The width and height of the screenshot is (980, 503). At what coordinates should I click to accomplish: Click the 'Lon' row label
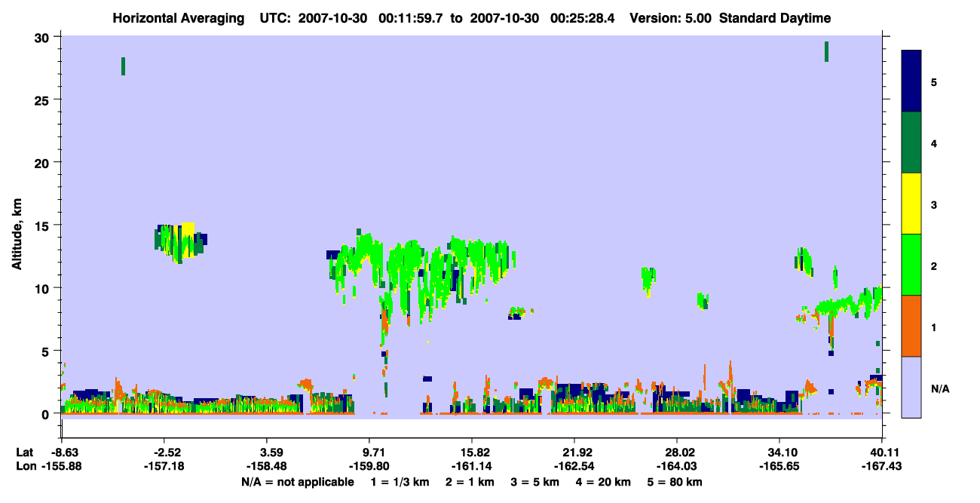tap(25, 467)
